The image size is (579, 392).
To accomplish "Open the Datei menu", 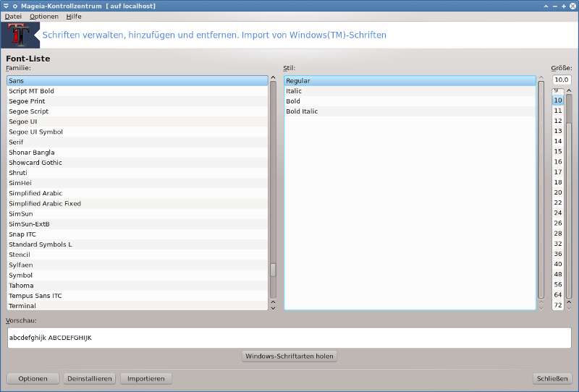I will point(13,16).
